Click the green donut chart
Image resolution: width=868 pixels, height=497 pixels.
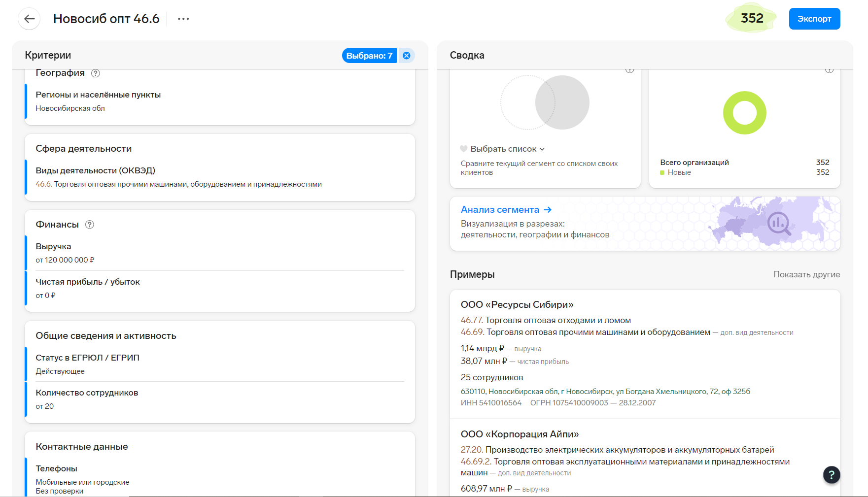pyautogui.click(x=744, y=113)
